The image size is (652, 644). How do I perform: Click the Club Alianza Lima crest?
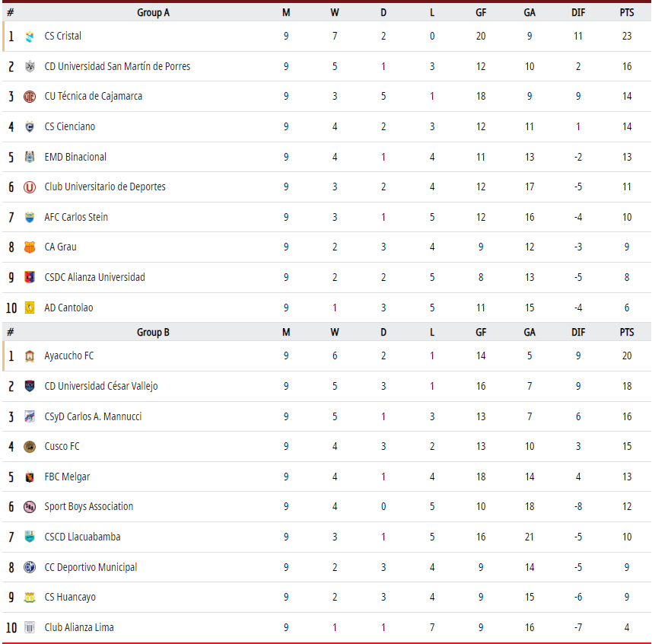[30, 627]
